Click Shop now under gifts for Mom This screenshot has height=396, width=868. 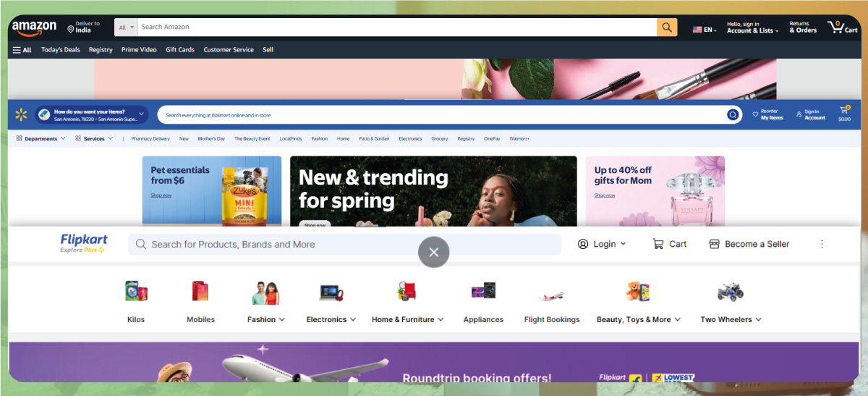(x=605, y=195)
